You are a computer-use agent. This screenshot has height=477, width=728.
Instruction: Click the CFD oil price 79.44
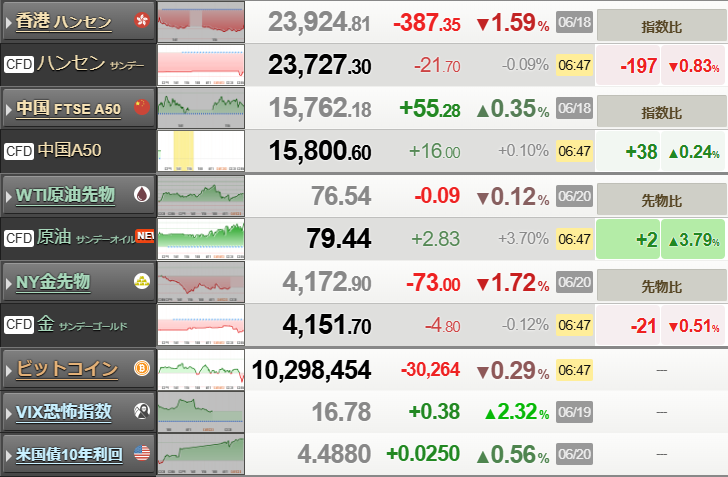click(338, 239)
